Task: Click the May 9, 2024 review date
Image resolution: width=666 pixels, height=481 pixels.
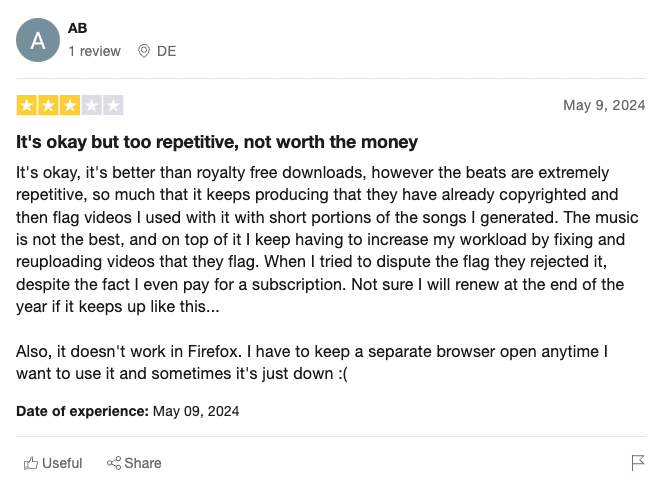Action: point(604,105)
